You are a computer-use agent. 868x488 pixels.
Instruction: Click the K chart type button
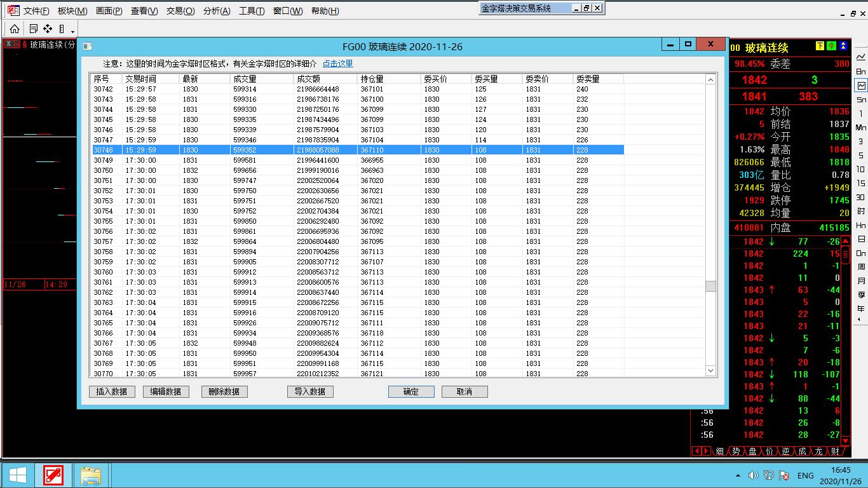[9, 44]
